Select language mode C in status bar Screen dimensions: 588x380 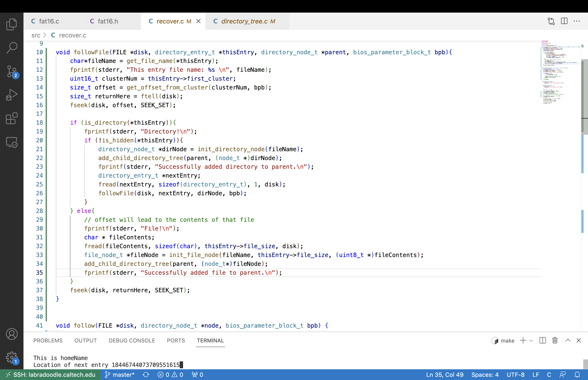[549, 375]
